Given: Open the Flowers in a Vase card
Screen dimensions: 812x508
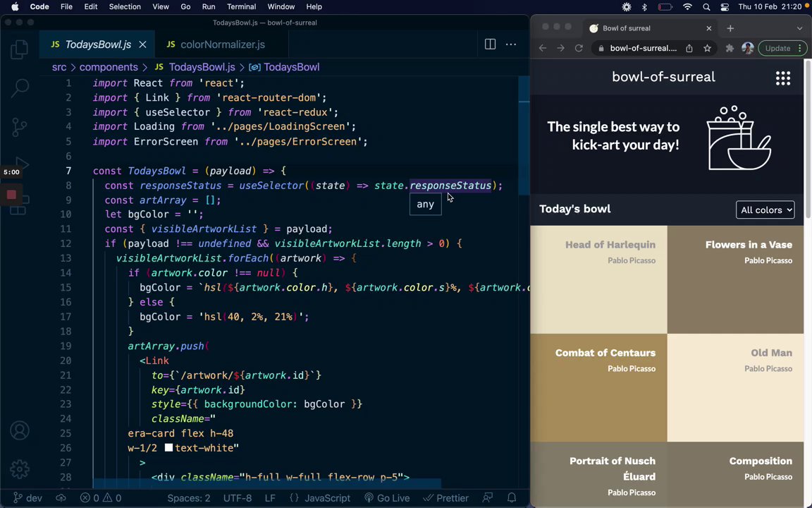Looking at the screenshot, I should pyautogui.click(x=735, y=279).
